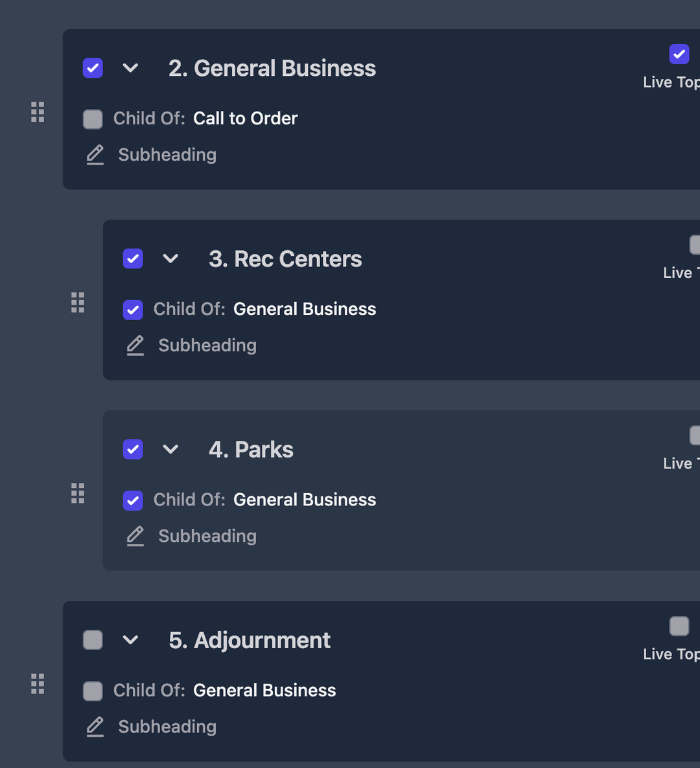Image resolution: width=700 pixels, height=768 pixels.
Task: Select the 4. Parks item title
Action: (x=251, y=450)
